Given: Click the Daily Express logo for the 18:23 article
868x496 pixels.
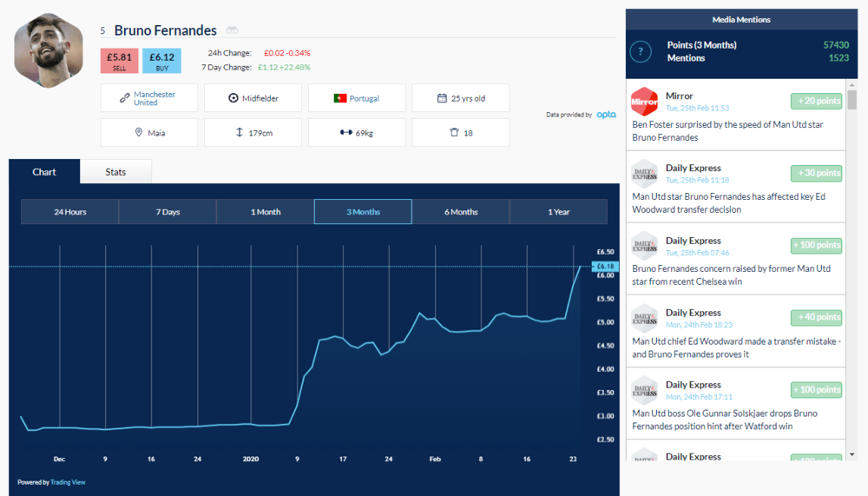Looking at the screenshot, I should coord(644,318).
